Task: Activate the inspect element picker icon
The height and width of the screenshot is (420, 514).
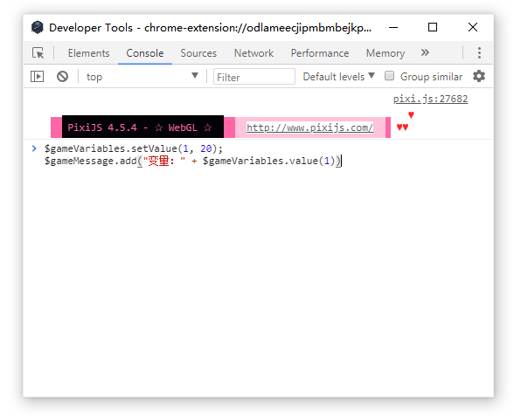Action: pos(38,52)
